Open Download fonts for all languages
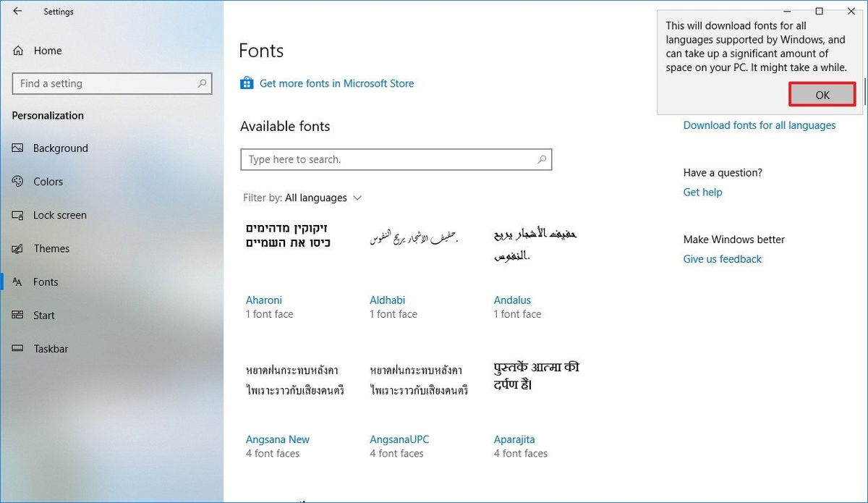Image resolution: width=868 pixels, height=503 pixels. (x=759, y=124)
